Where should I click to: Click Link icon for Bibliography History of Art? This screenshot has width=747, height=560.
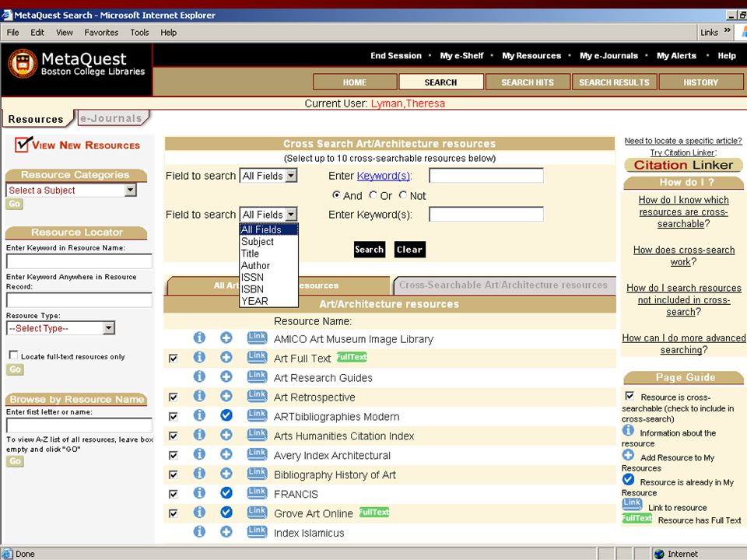point(257,474)
